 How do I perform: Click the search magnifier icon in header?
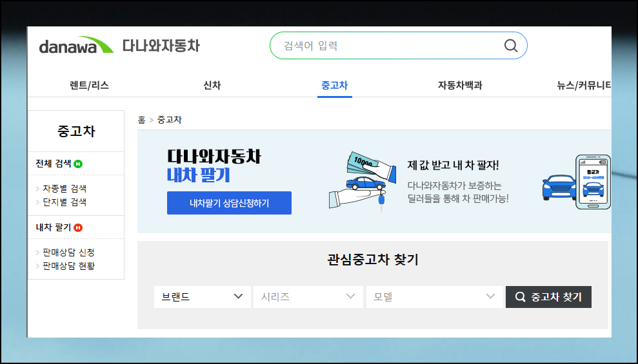pos(511,46)
